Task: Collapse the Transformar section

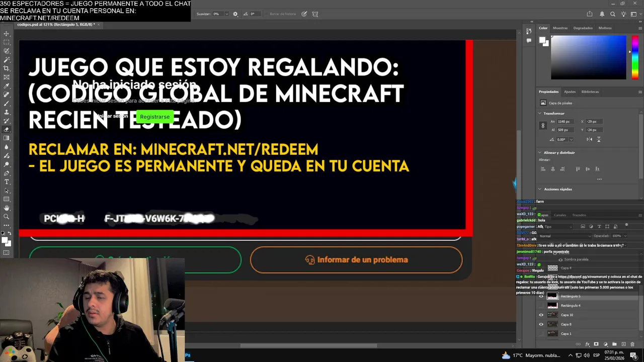Action: 540,114
